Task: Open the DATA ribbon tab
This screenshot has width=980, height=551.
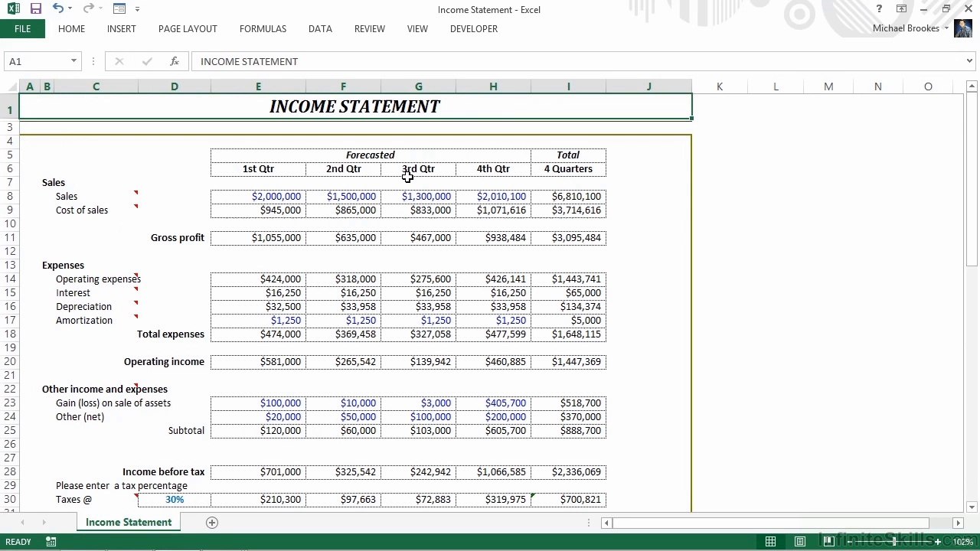Action: coord(320,29)
